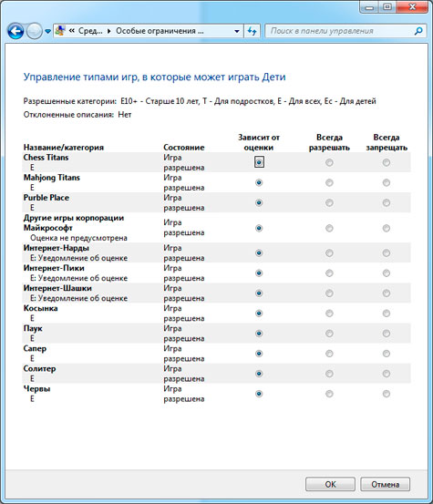Click the search magnifier icon
Image resolution: width=433 pixels, height=504 pixels.
[x=418, y=31]
